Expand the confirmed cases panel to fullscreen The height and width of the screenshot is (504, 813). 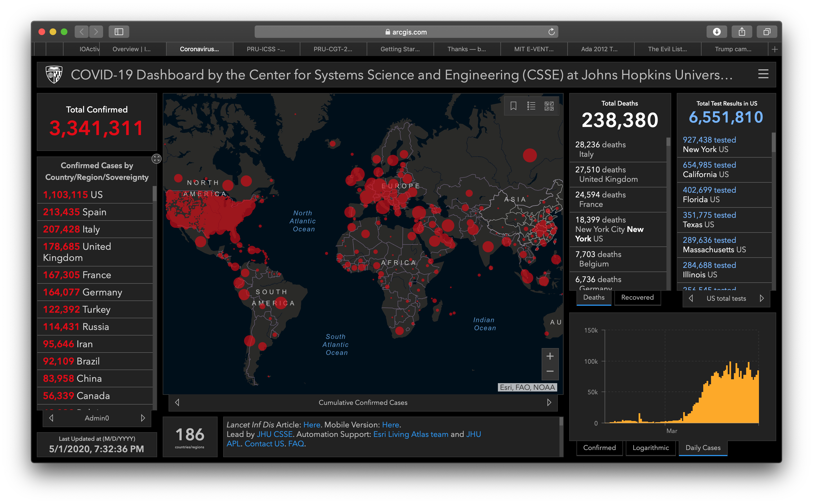click(156, 159)
